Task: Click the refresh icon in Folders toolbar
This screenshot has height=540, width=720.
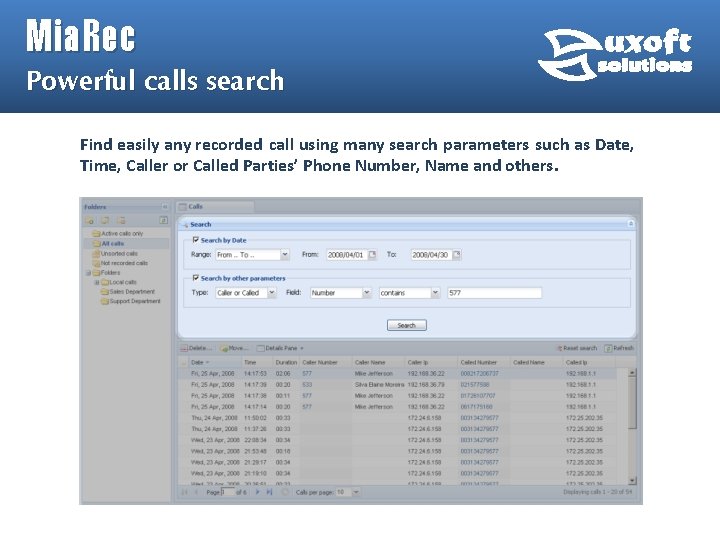Action: [x=163, y=220]
